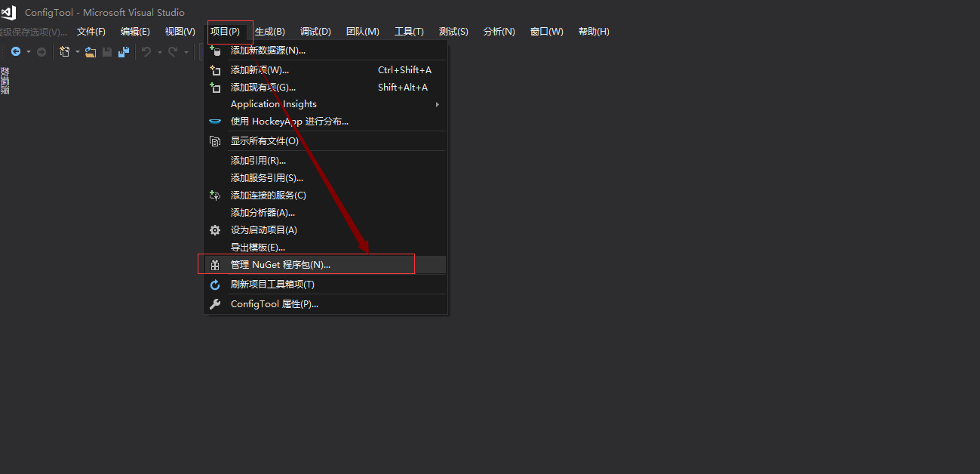
Task: Open the 工具(T) menu
Action: click(409, 32)
